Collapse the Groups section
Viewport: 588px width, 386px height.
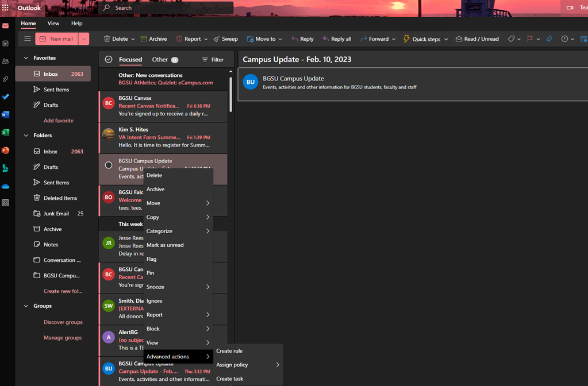coord(26,306)
